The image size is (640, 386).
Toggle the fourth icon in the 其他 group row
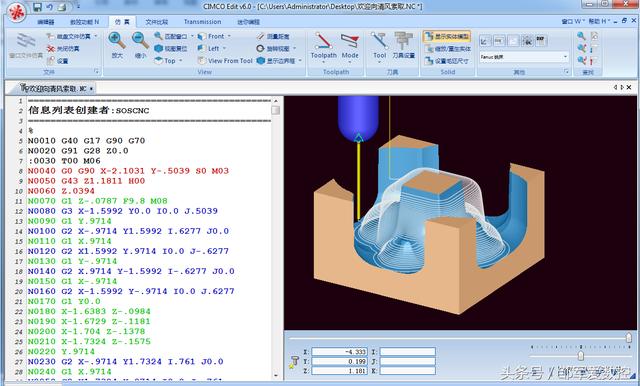[527, 40]
